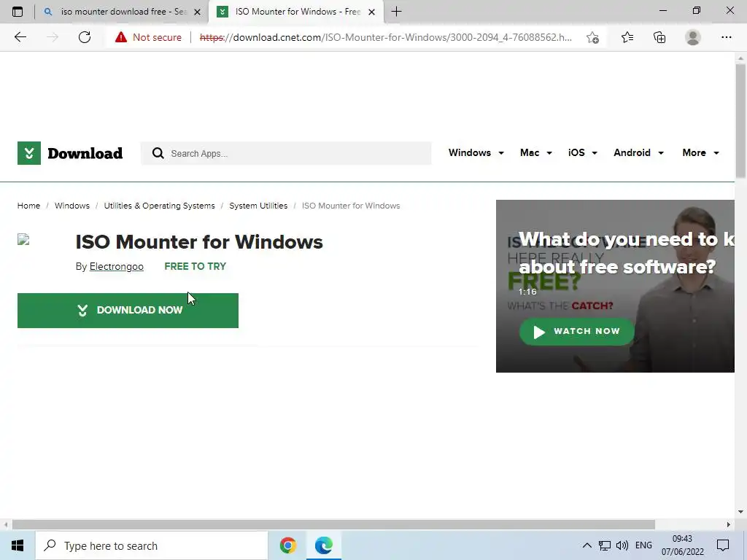Viewport: 747px width, 560px height.
Task: Open the Collections icon
Action: 659,37
